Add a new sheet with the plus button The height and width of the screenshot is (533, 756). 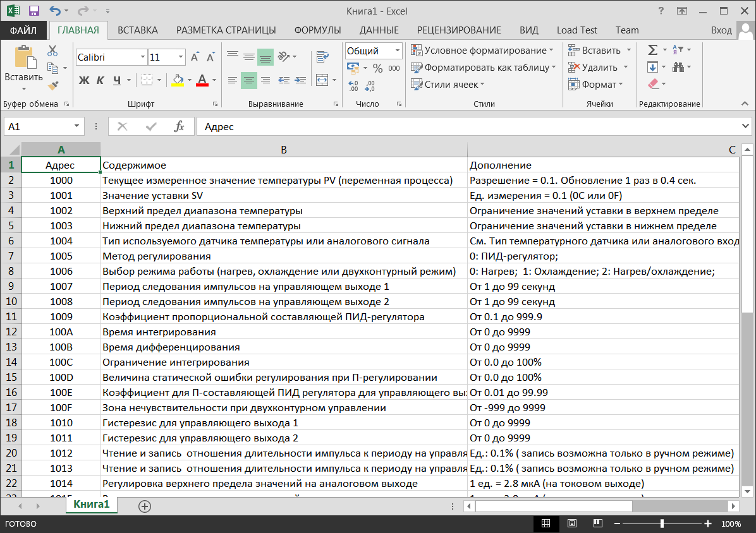[x=145, y=506]
